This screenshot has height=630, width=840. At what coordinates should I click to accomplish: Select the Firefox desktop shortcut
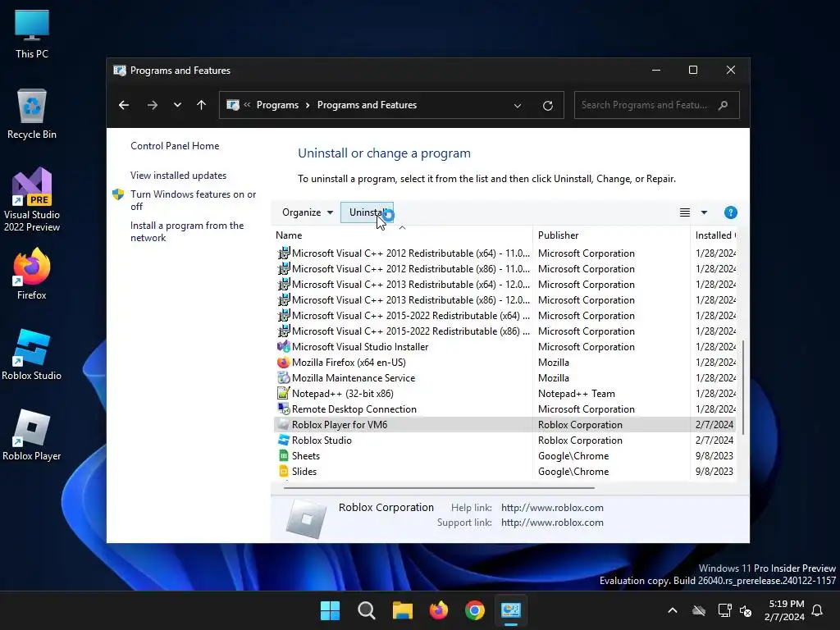32,274
